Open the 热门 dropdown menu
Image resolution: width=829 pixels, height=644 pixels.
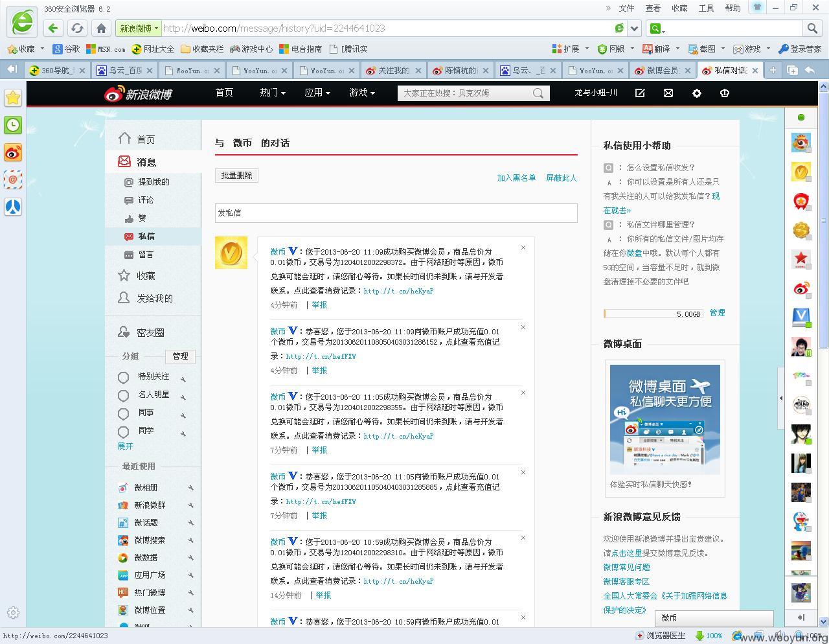click(273, 93)
